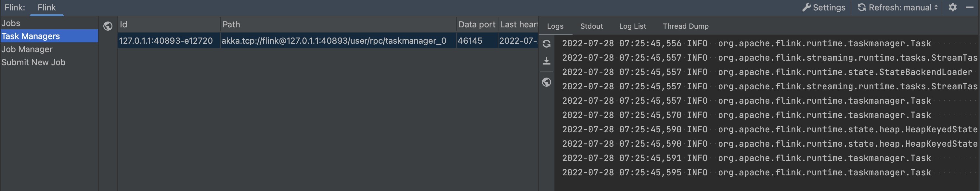This screenshot has height=191, width=980.
Task: Click the wrench Settings icon
Action: [806, 7]
